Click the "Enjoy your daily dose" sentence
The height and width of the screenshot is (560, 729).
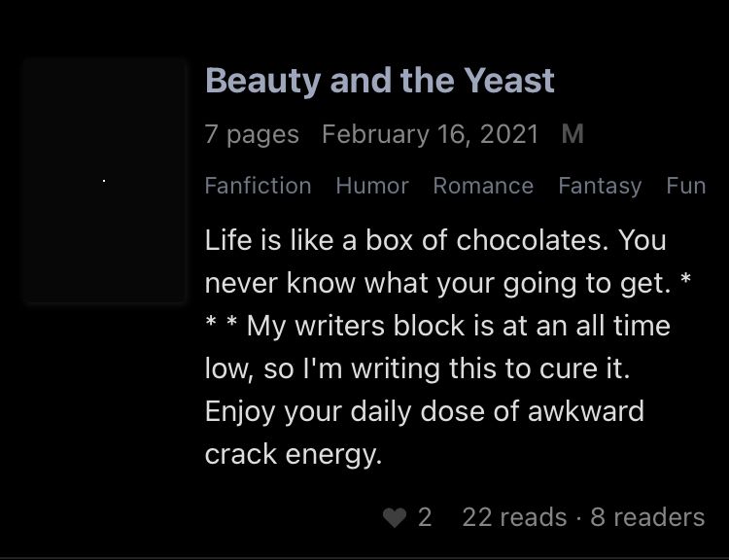click(425, 411)
